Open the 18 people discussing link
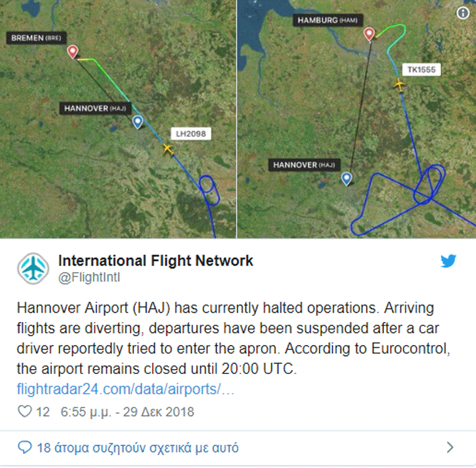Image resolution: width=476 pixels, height=468 pixels. point(137,448)
